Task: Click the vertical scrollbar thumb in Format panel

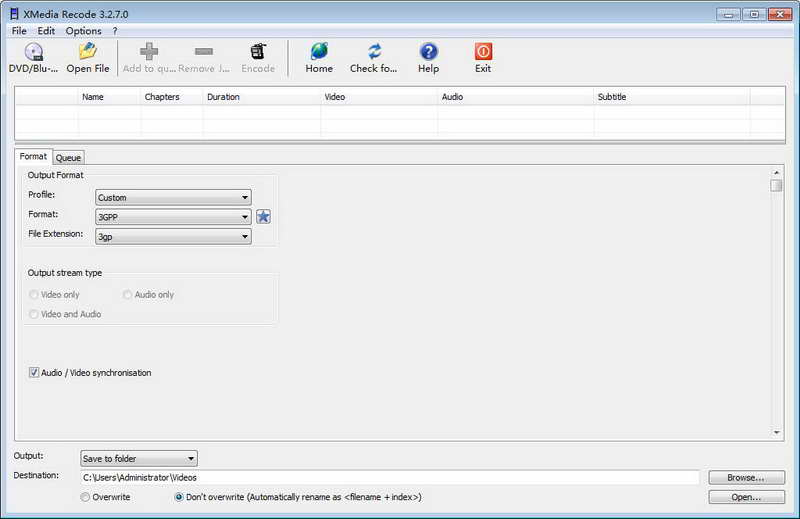Action: 777,185
